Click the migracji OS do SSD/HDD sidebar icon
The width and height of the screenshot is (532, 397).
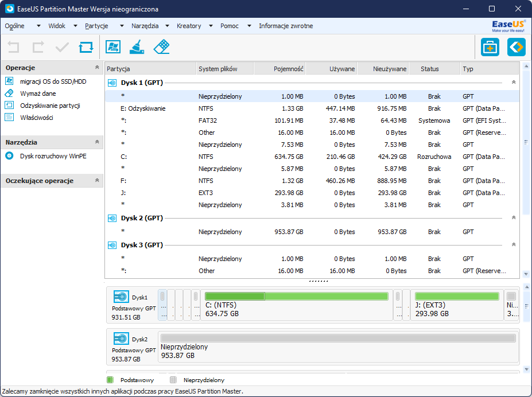pyautogui.click(x=10, y=81)
